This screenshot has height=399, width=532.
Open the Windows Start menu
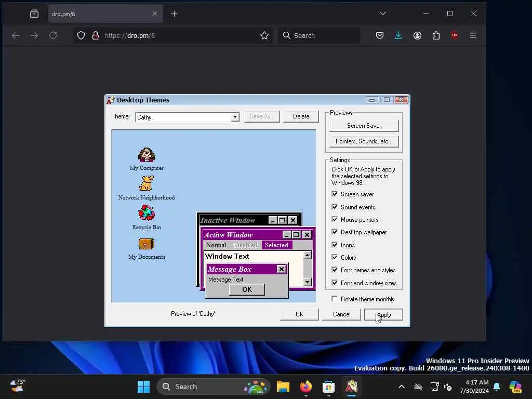[143, 387]
